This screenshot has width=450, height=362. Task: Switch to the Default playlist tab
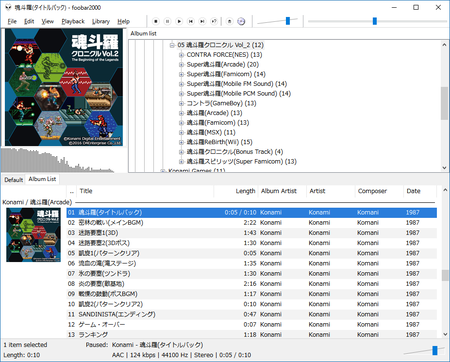[14, 180]
